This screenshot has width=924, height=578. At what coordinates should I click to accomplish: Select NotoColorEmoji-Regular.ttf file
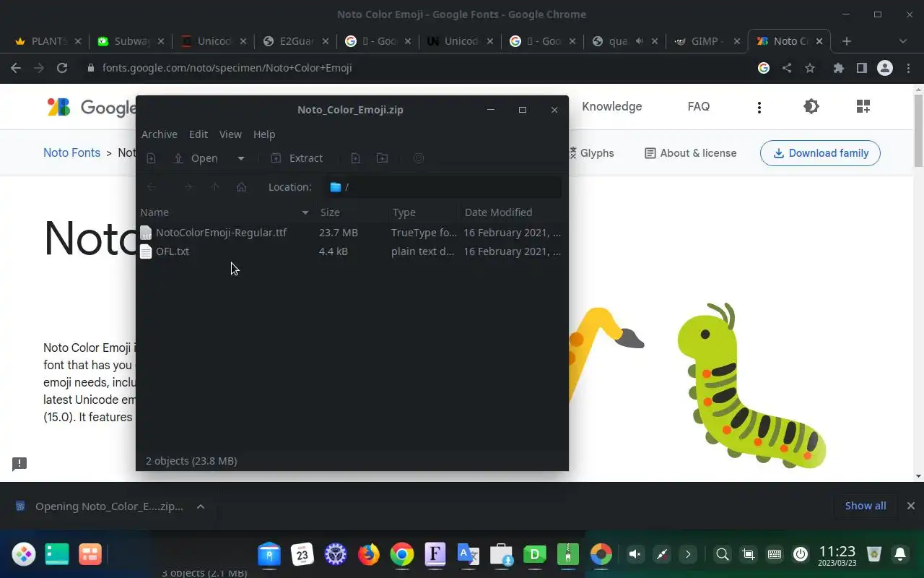(221, 233)
